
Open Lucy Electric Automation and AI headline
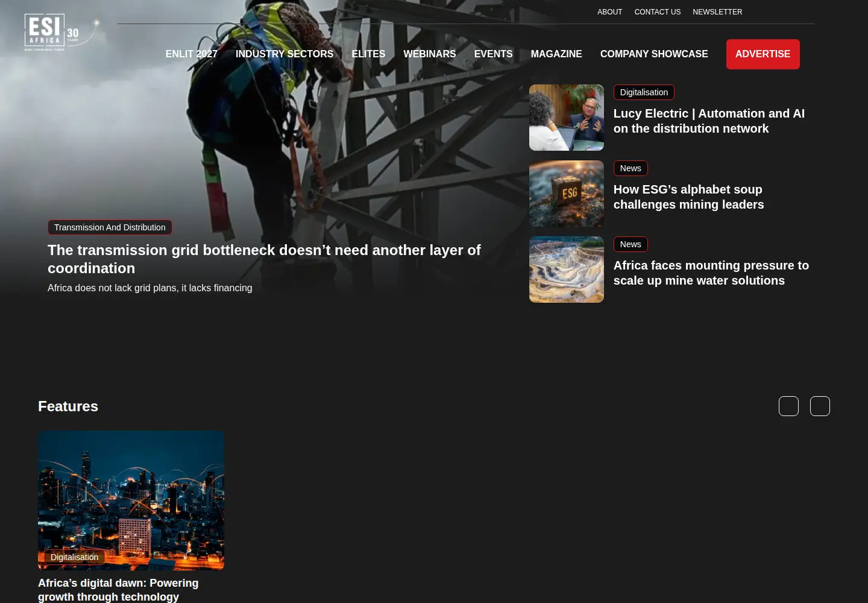pyautogui.click(x=709, y=121)
